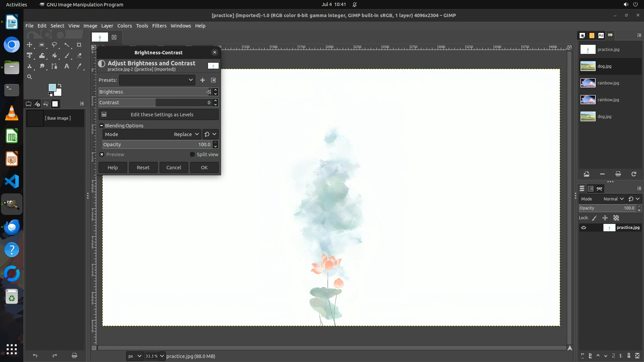
Task: Collapse the Blending Options section
Action: point(101,126)
